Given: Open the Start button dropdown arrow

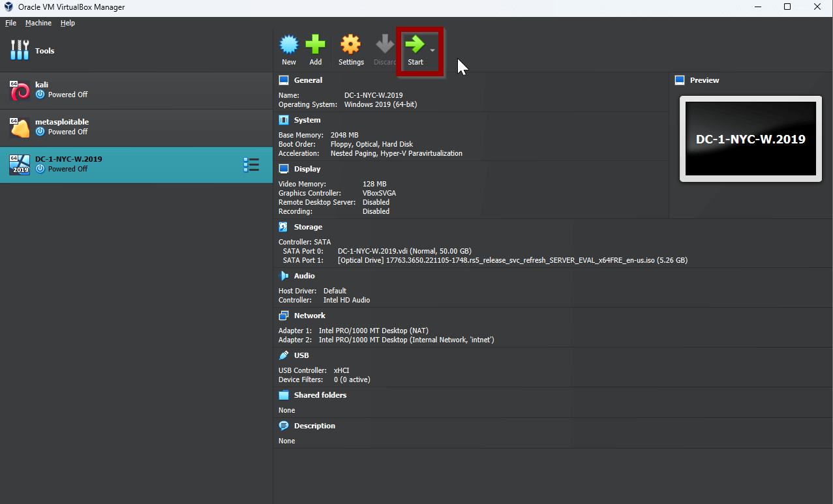Looking at the screenshot, I should click(432, 50).
